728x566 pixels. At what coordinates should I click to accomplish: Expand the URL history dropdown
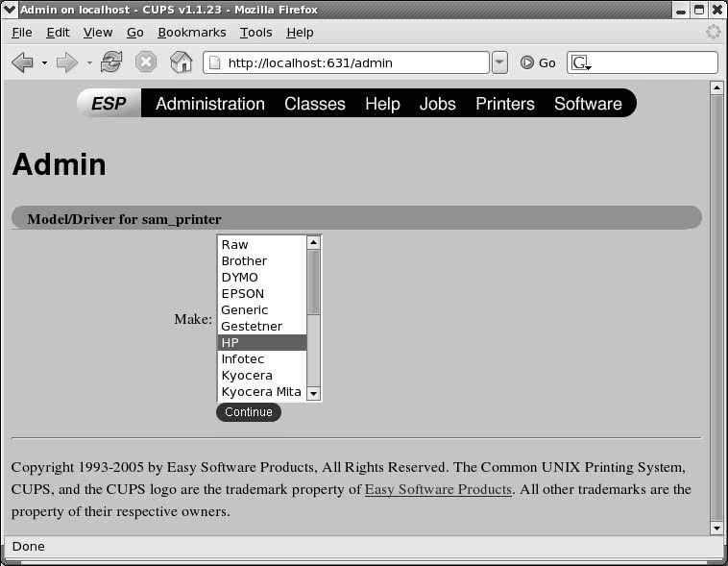click(499, 62)
